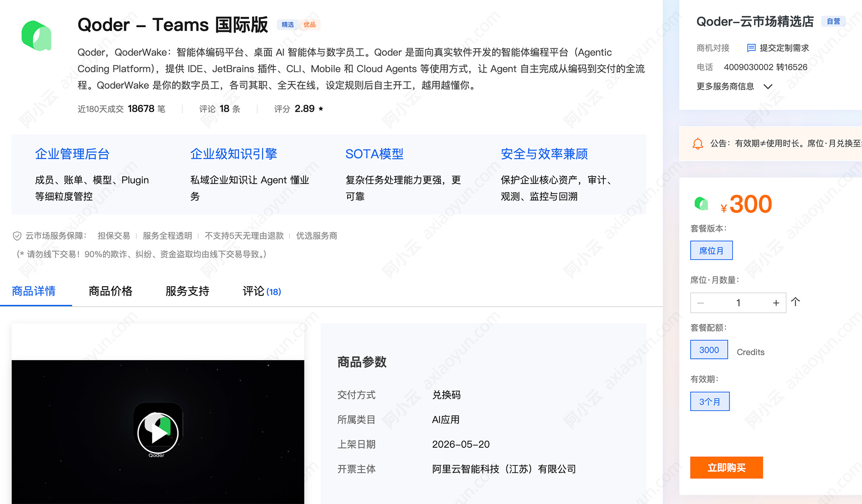
Task: Click the star next to rating 2.89
Action: click(x=321, y=108)
